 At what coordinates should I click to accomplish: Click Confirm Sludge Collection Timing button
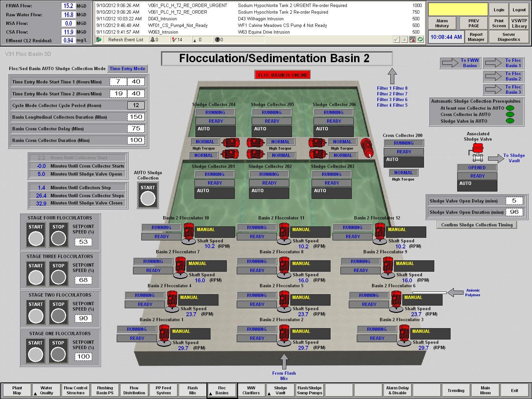pyautogui.click(x=477, y=225)
